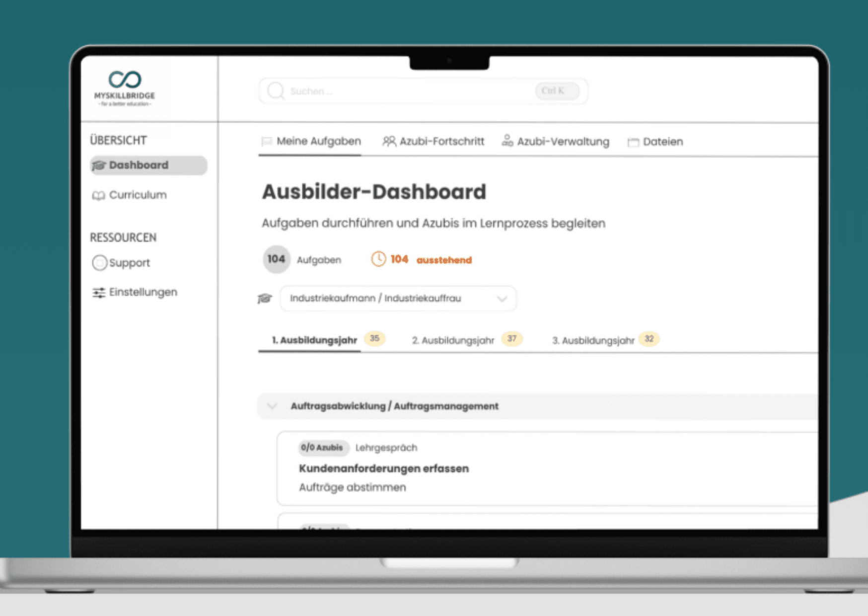Click the search magnifier icon
This screenshot has width=868, height=616.
(276, 91)
